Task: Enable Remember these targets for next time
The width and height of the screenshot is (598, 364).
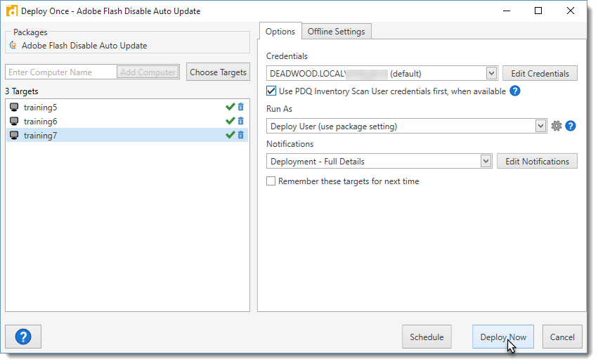Action: click(272, 181)
